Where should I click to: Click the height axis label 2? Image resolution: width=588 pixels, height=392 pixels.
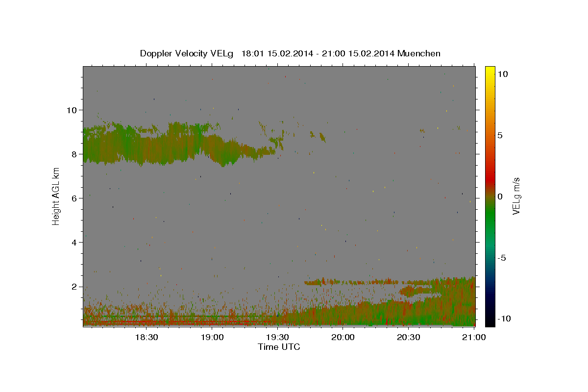tap(73, 287)
